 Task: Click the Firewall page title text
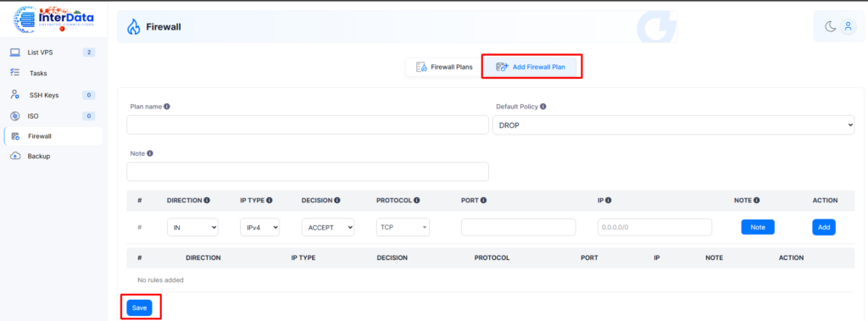[x=164, y=26]
